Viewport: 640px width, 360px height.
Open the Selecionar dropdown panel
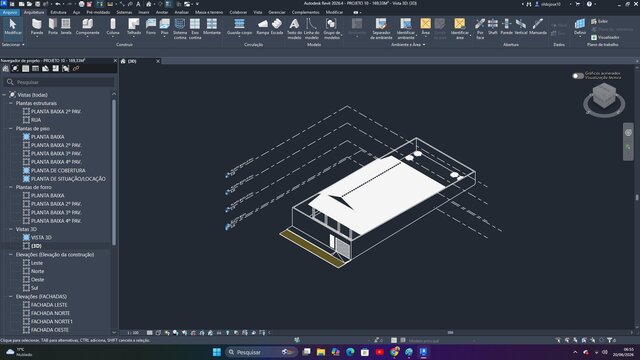tap(13, 44)
